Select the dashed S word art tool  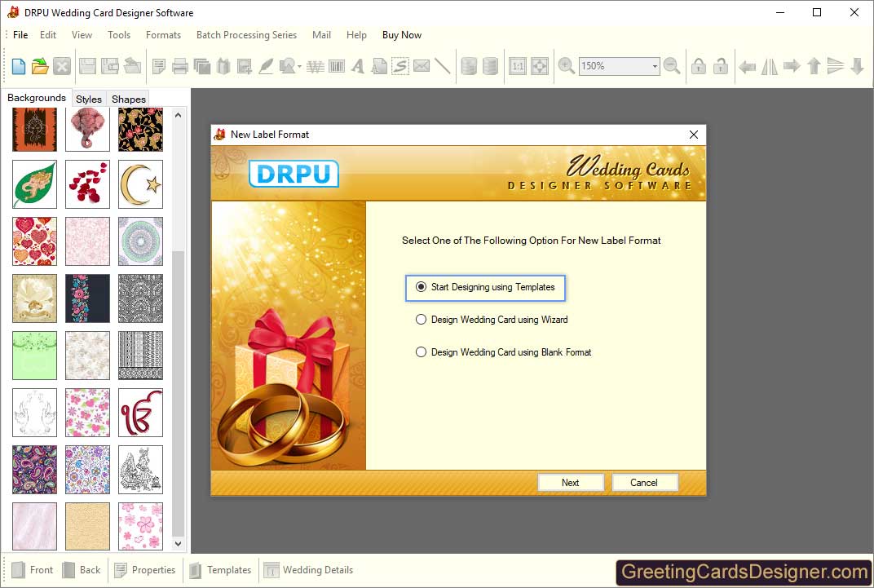point(400,66)
